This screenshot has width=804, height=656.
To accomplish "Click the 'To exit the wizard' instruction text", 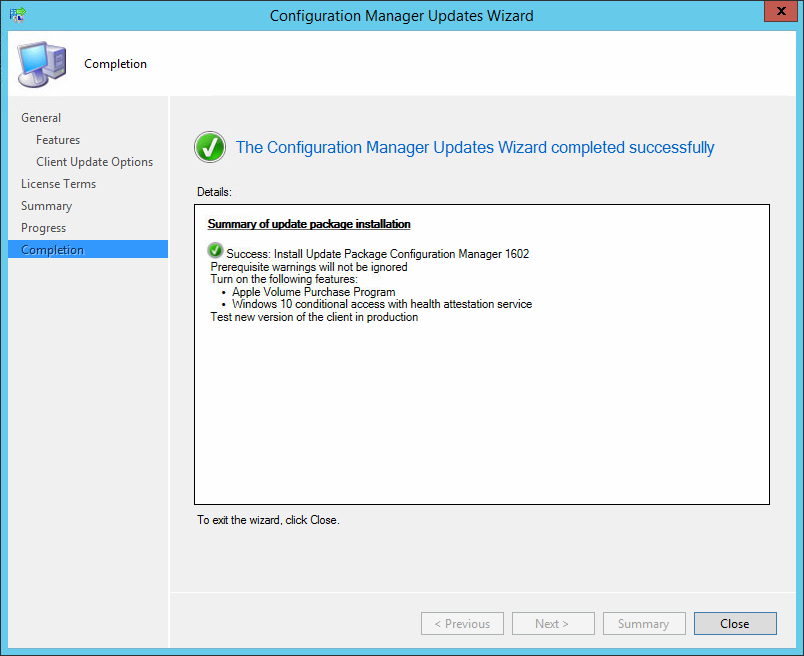I will pyautogui.click(x=268, y=520).
